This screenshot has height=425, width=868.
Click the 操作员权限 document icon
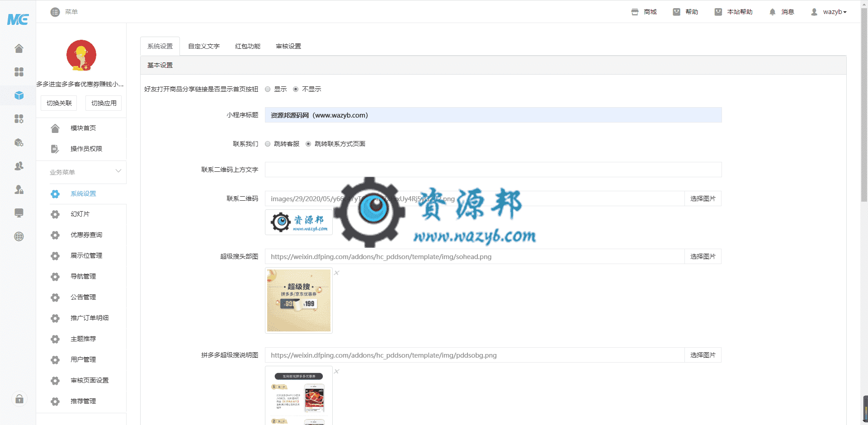coord(55,149)
